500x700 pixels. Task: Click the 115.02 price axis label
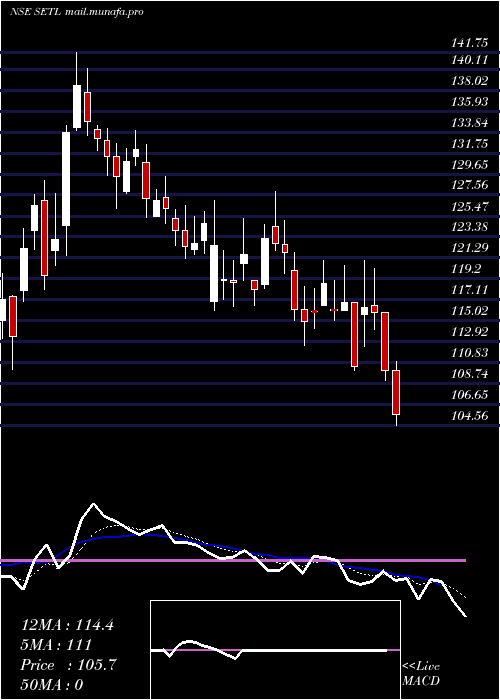pos(470,310)
